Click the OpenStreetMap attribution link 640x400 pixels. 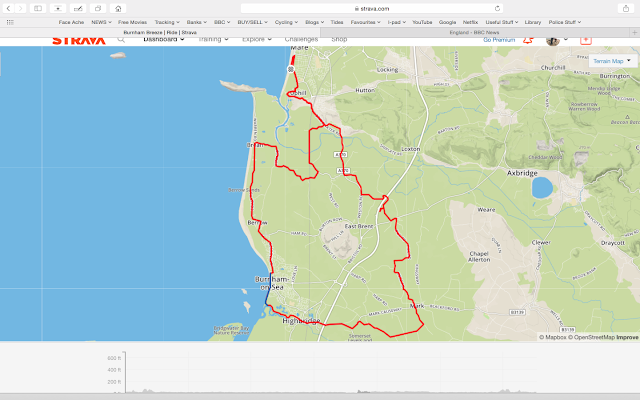click(591, 337)
